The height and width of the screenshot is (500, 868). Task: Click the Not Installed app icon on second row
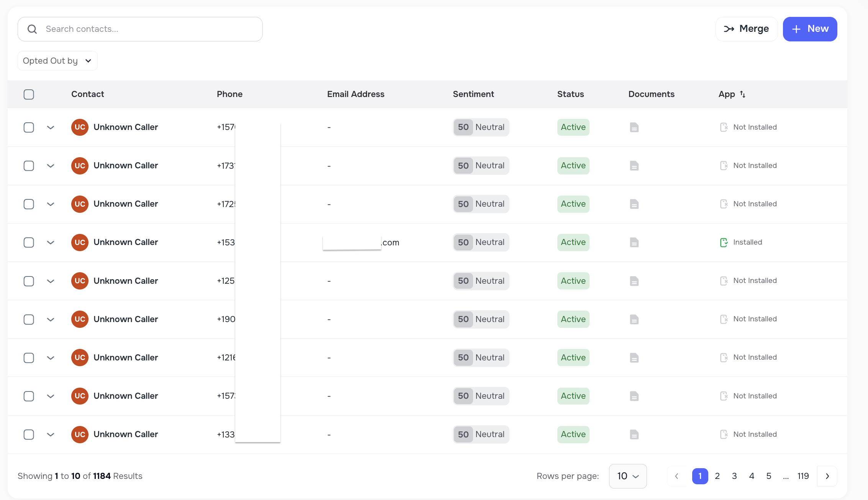tap(724, 165)
